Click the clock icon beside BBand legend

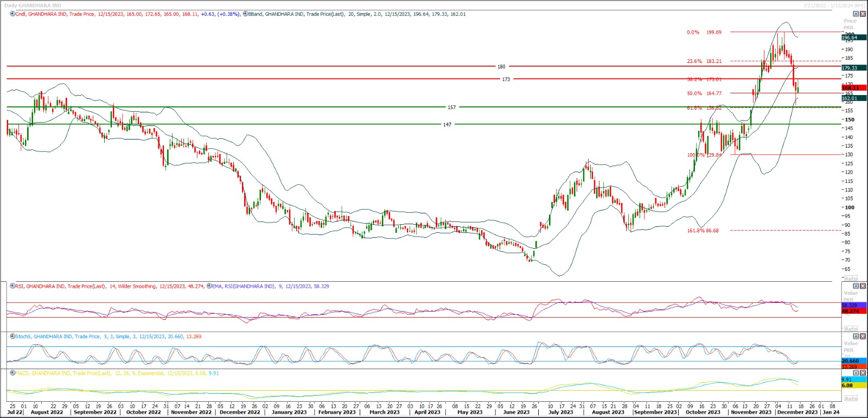click(x=245, y=14)
